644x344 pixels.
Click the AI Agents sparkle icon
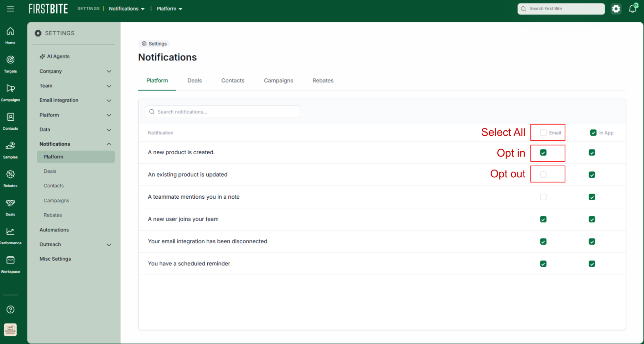pyautogui.click(x=42, y=56)
